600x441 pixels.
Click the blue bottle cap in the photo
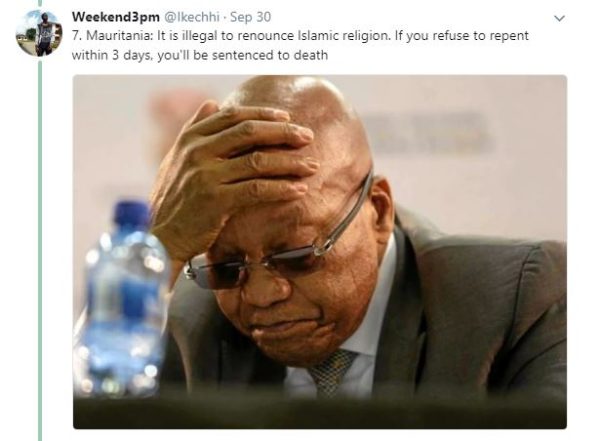(x=132, y=214)
